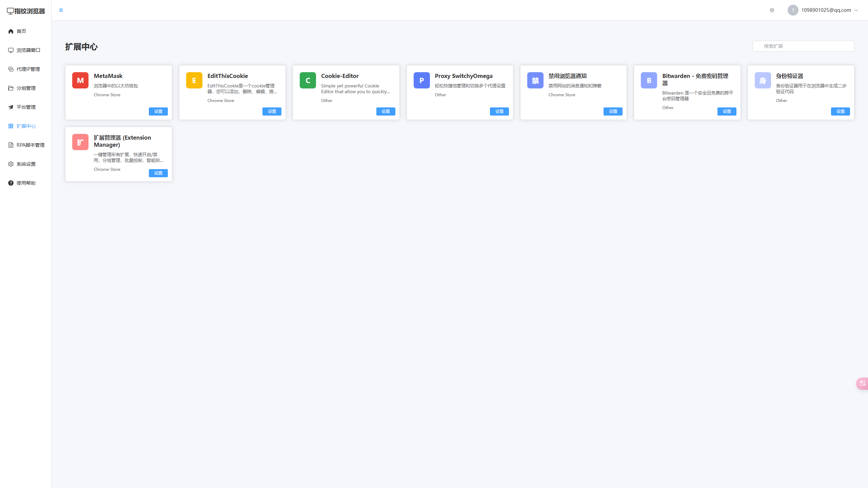Open 系统设置 from the sidebar
Viewport: 868px width, 488px height.
[x=26, y=164]
